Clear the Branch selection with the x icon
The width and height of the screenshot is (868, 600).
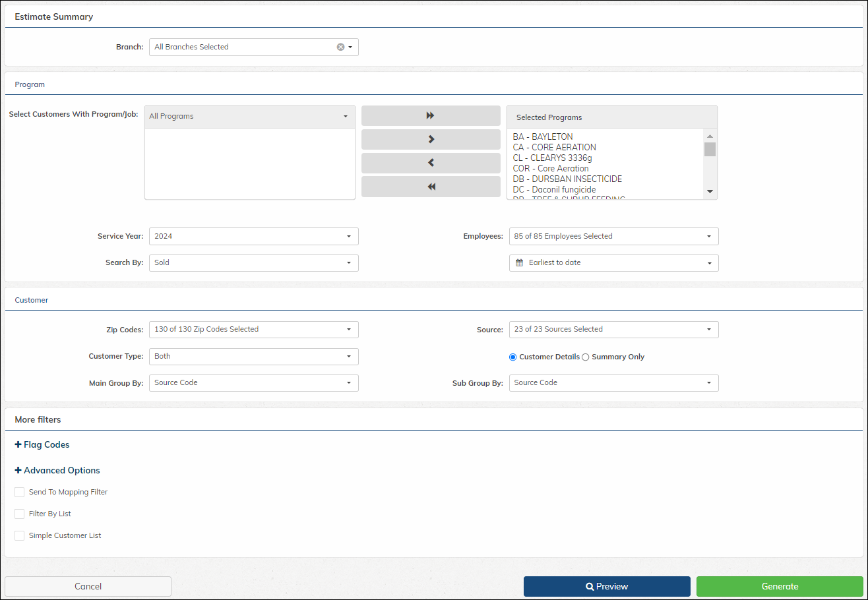point(340,47)
